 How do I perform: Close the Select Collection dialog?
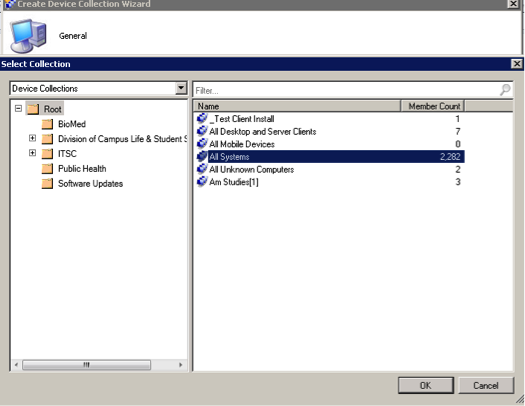click(517, 64)
